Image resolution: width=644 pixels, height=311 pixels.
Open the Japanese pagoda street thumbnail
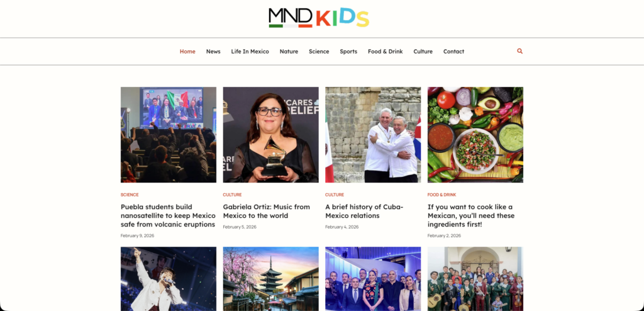click(x=270, y=278)
